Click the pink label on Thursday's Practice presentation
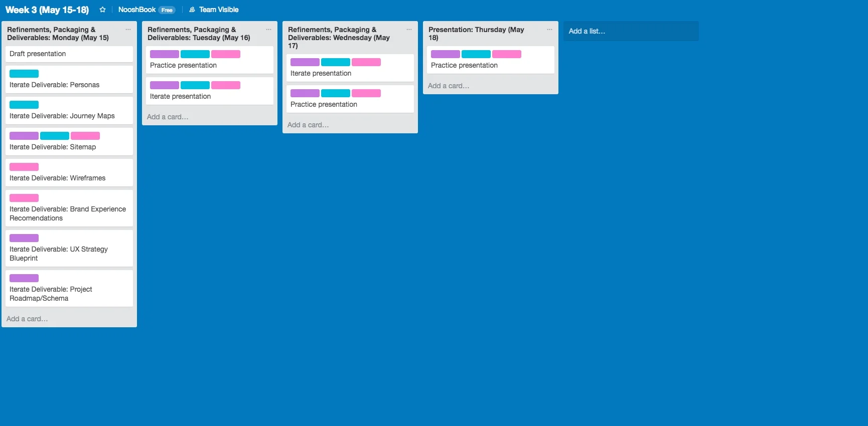Screen dimensions: 868x426 [x=507, y=54]
